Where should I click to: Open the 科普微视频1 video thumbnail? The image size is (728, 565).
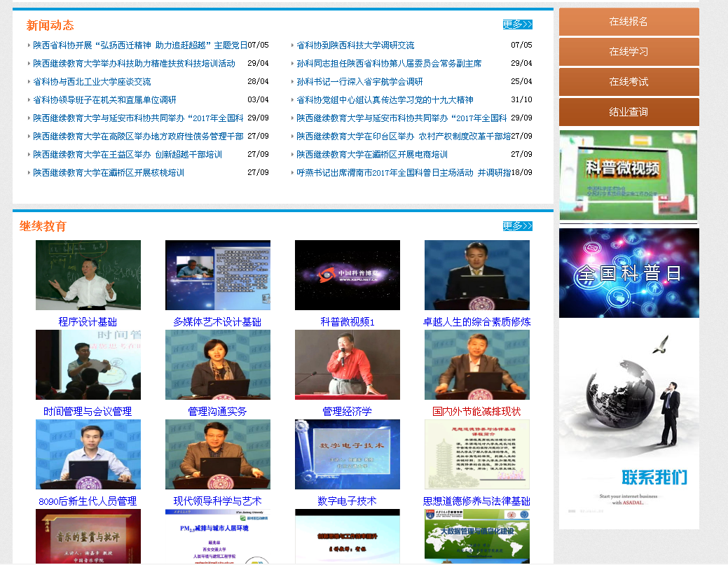348,275
